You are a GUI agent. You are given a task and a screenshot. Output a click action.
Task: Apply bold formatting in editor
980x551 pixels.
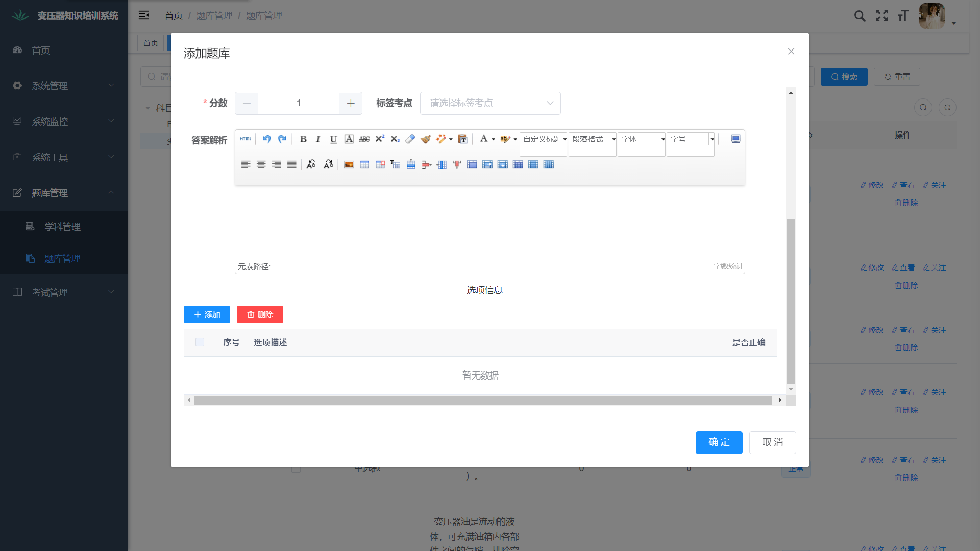303,139
